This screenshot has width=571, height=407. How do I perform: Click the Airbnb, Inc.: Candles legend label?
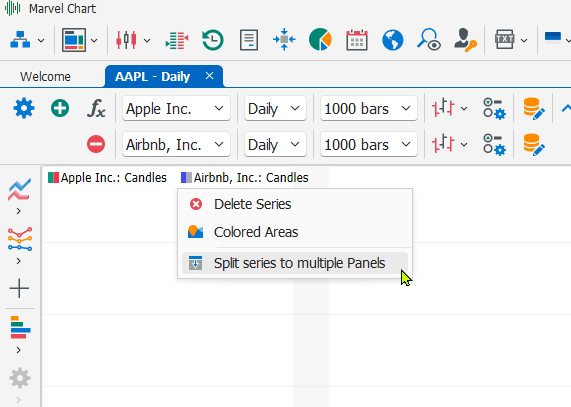tap(251, 178)
